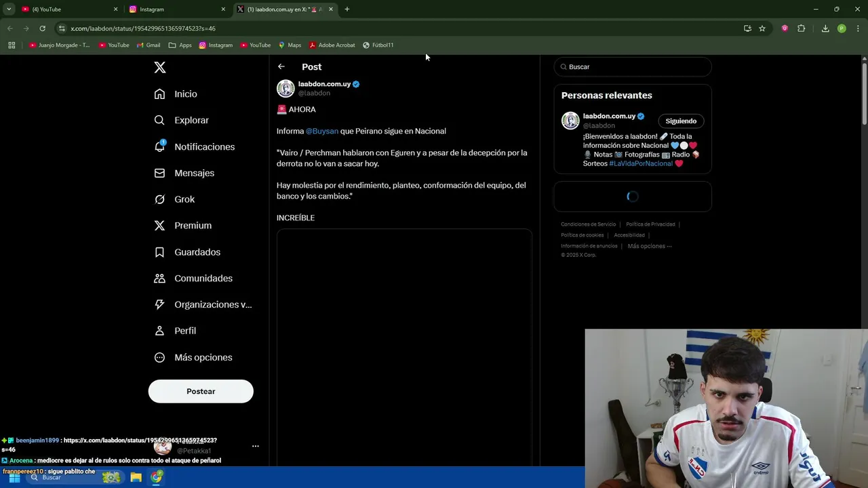Image resolution: width=868 pixels, height=488 pixels.
Task: Open Juanjo Morgade bookmark
Action: [60, 45]
